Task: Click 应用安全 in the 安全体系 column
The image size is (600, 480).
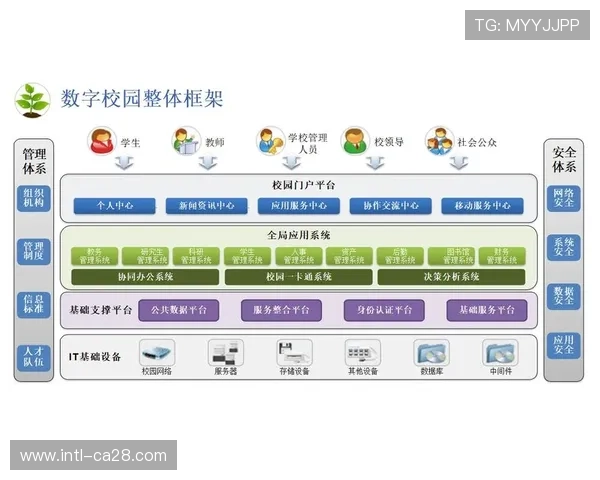Action: click(x=564, y=346)
